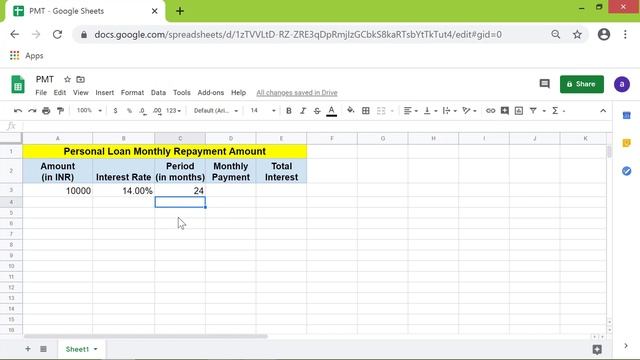Open the Insert menu

click(x=104, y=93)
